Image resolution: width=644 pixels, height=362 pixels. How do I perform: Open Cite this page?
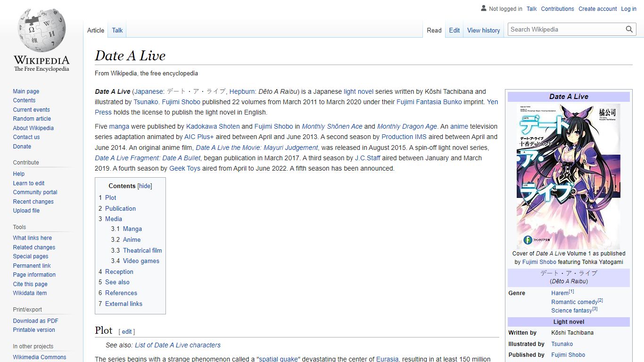click(x=30, y=284)
